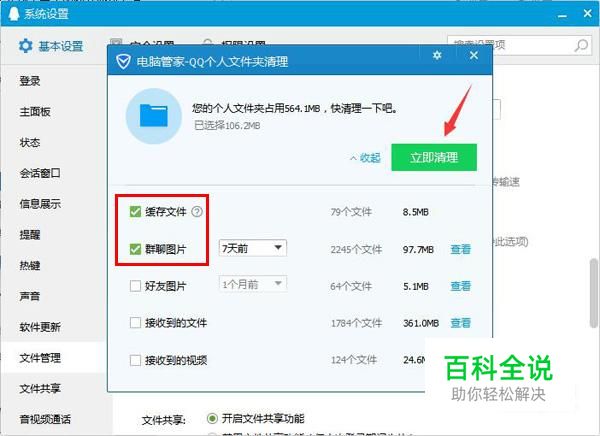Click the settings window vertical scrollbar
This screenshot has width=600, height=436.
click(594, 293)
